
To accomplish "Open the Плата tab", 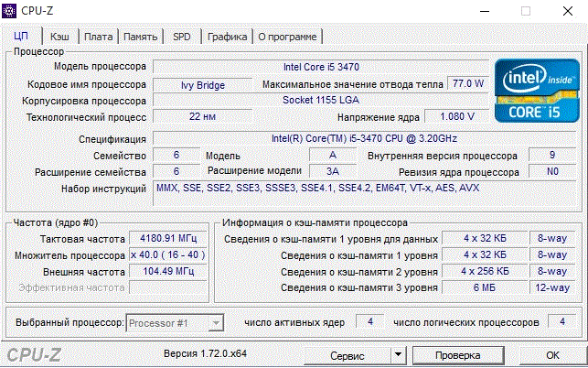I will point(98,37).
